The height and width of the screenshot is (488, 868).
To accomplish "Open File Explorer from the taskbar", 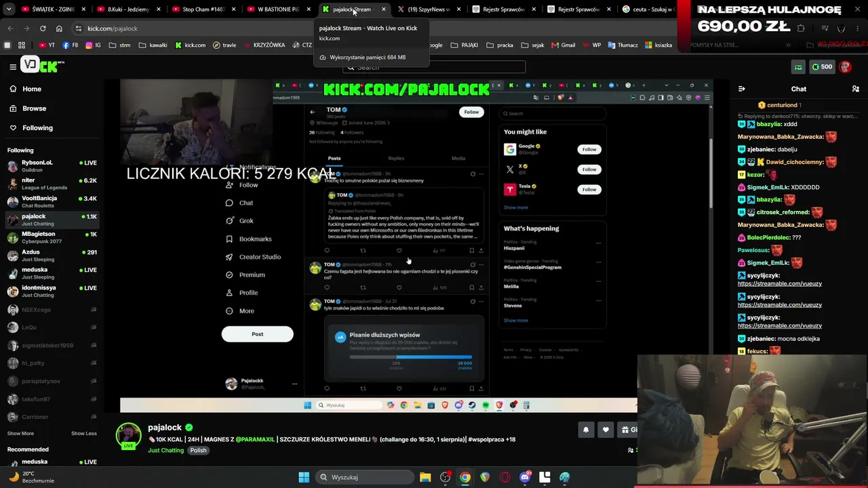I will (x=425, y=477).
